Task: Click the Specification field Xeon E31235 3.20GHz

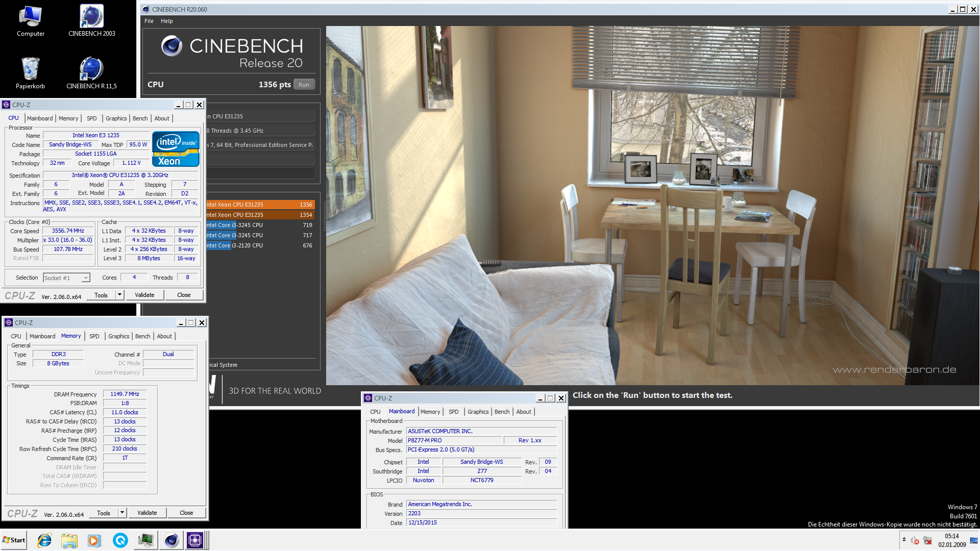Action: point(120,175)
